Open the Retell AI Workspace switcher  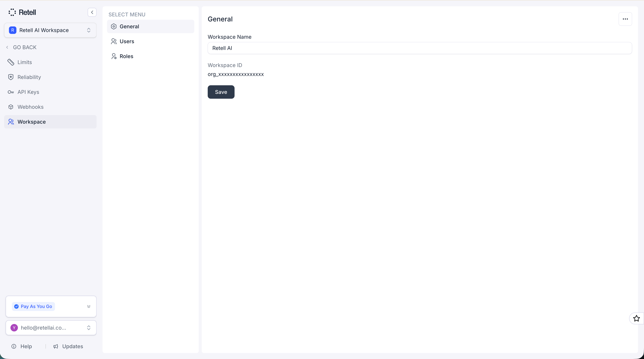point(50,30)
